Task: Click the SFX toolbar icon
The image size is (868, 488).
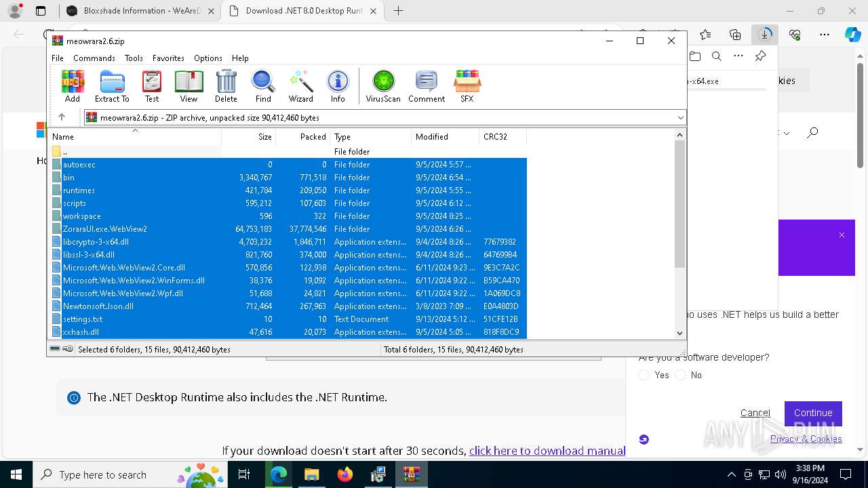Action: tap(467, 86)
